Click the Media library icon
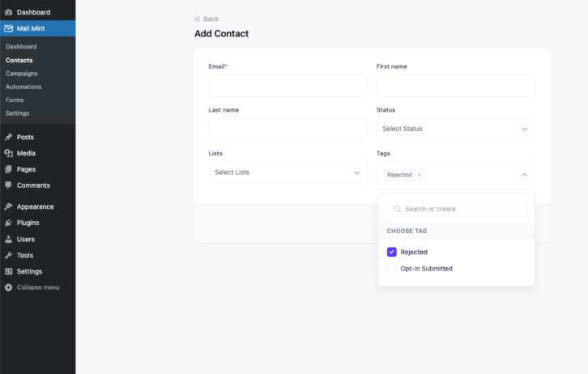 point(8,153)
